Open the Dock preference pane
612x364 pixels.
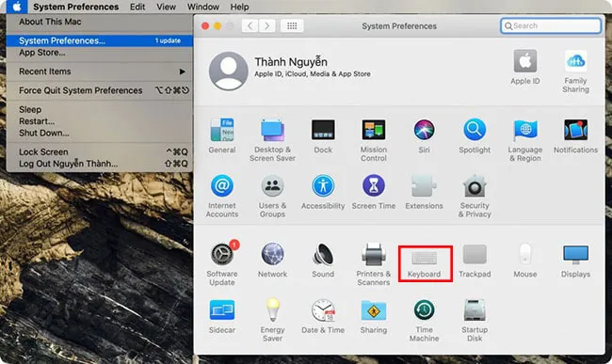coord(323,135)
